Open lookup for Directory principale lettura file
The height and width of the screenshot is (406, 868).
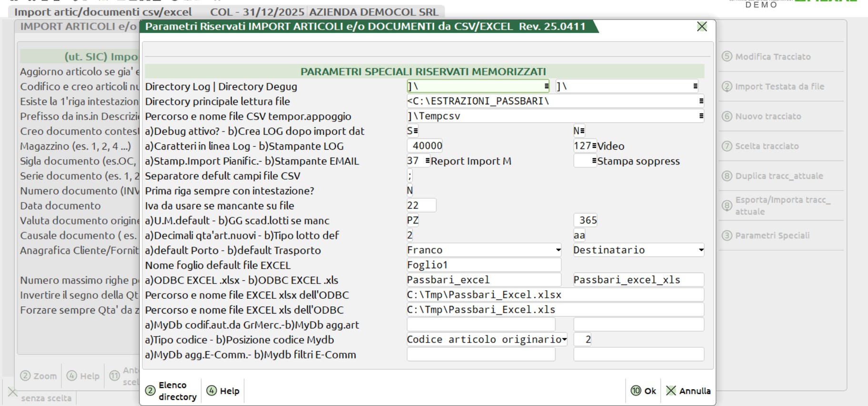pos(701,101)
